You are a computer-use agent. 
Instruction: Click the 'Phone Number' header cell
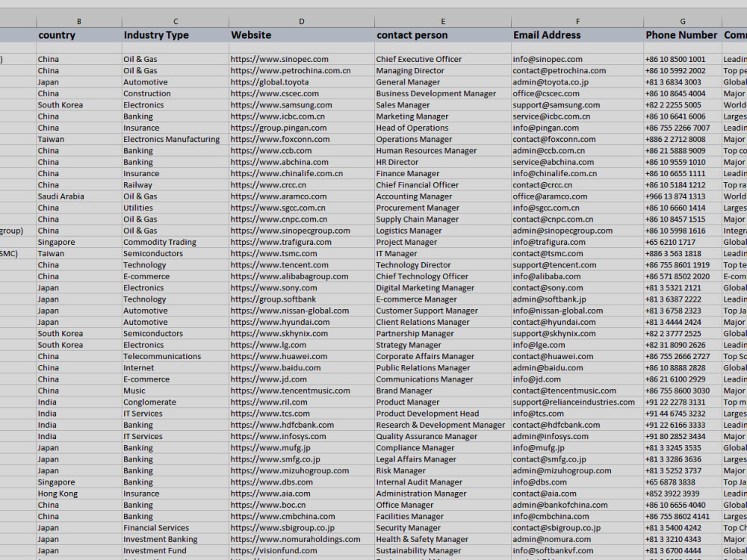coord(683,35)
